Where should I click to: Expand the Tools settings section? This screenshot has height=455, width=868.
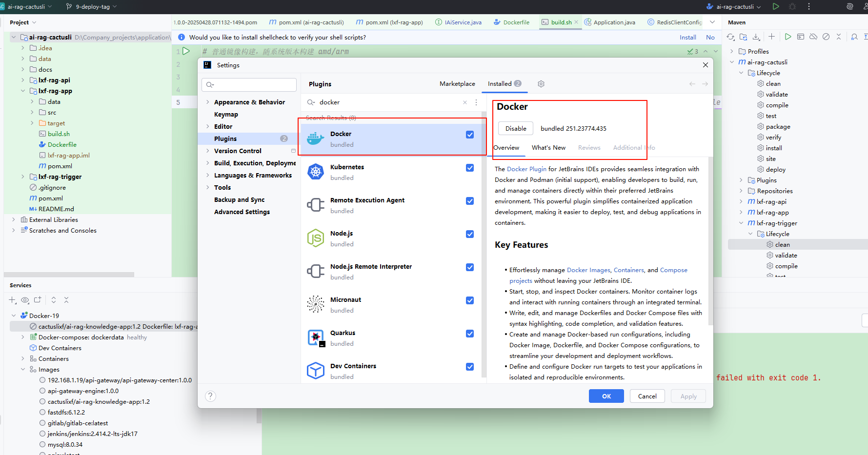pos(208,187)
